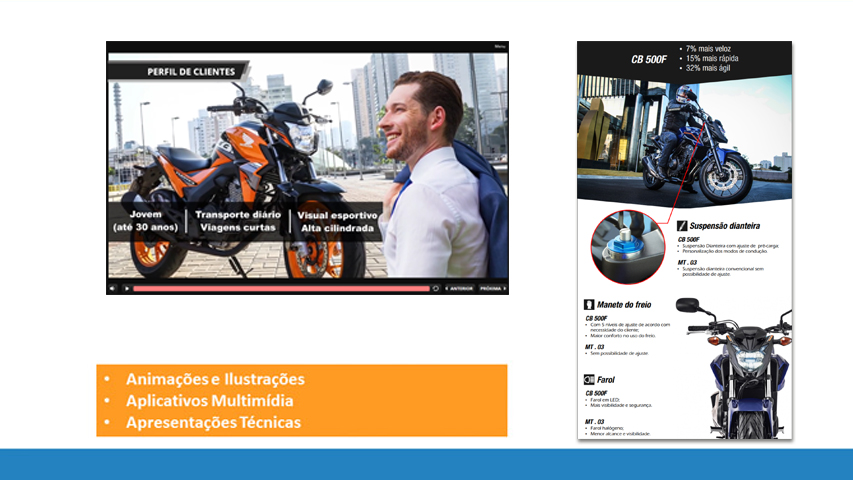
Task: Click the Apresentações Técnicas bullet
Action: (x=213, y=422)
